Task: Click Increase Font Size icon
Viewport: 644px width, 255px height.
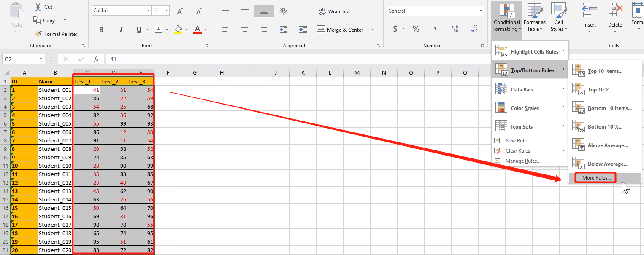Action: (180, 11)
